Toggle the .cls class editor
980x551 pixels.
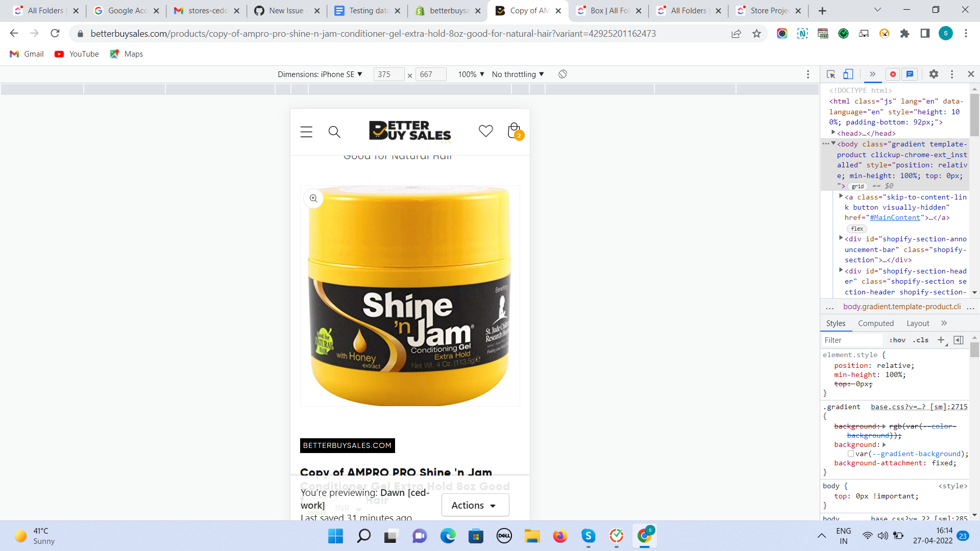pyautogui.click(x=921, y=340)
